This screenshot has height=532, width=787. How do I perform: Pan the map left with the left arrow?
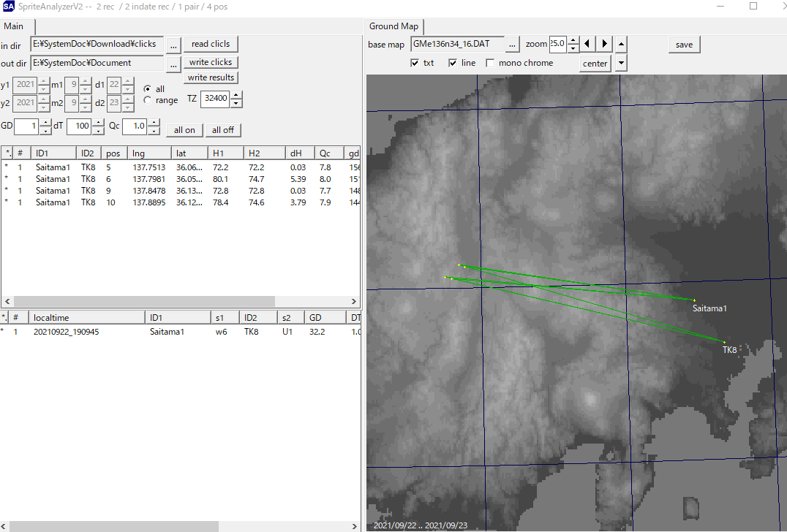pyautogui.click(x=587, y=44)
